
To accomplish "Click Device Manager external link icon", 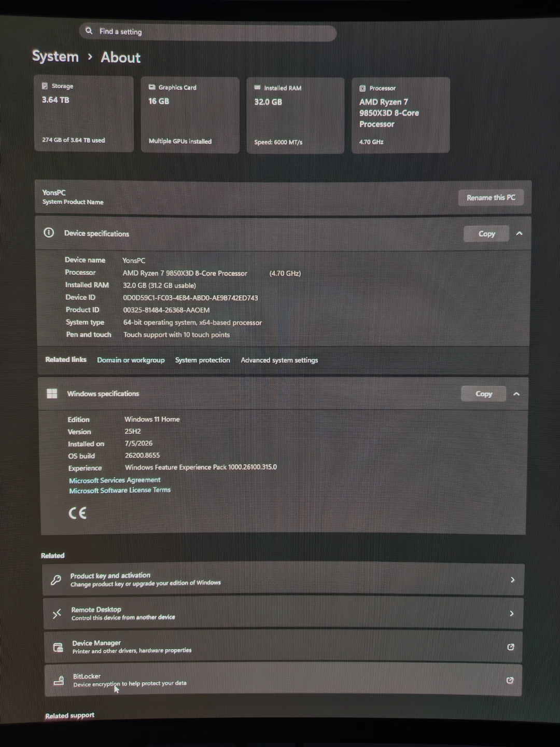I will pos(511,647).
